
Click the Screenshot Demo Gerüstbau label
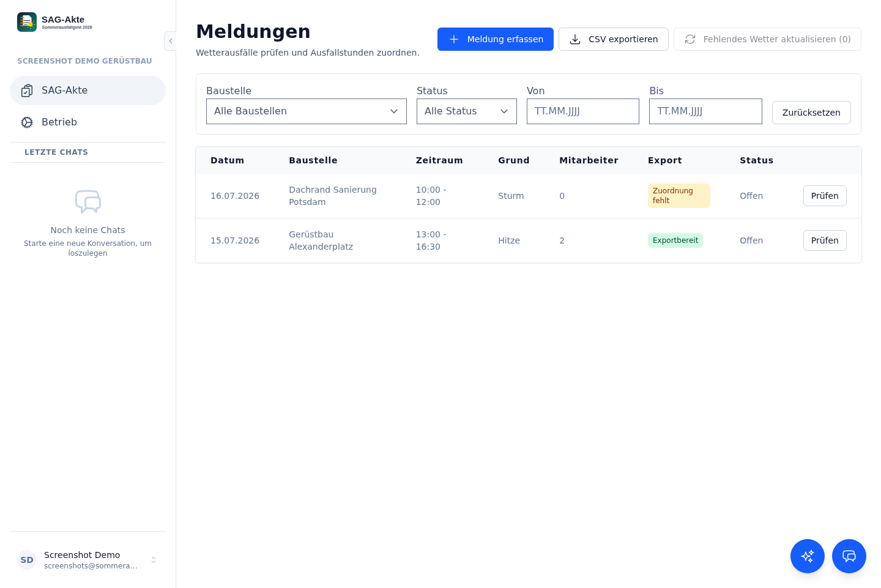point(84,61)
